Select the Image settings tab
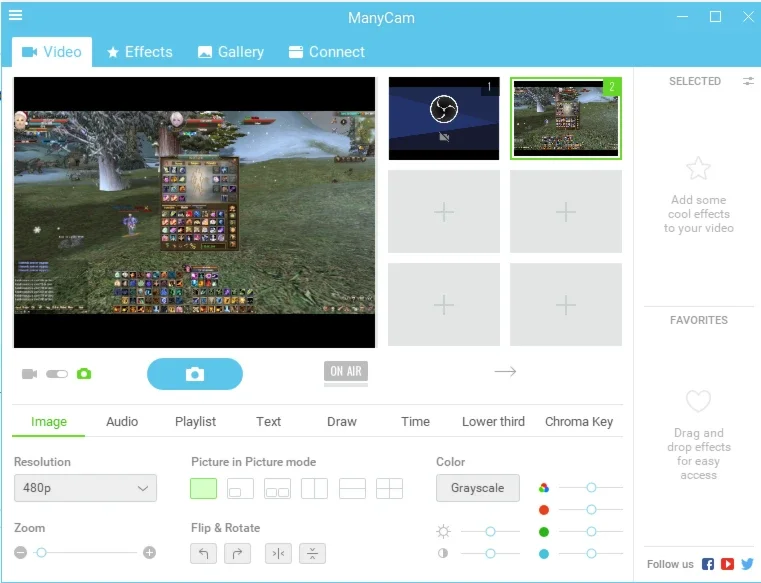The image size is (761, 583). coord(49,421)
